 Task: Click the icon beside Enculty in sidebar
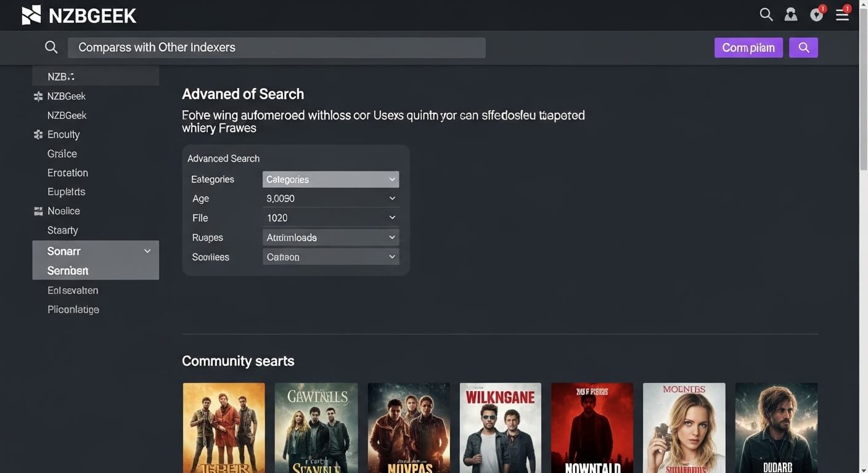coord(38,134)
